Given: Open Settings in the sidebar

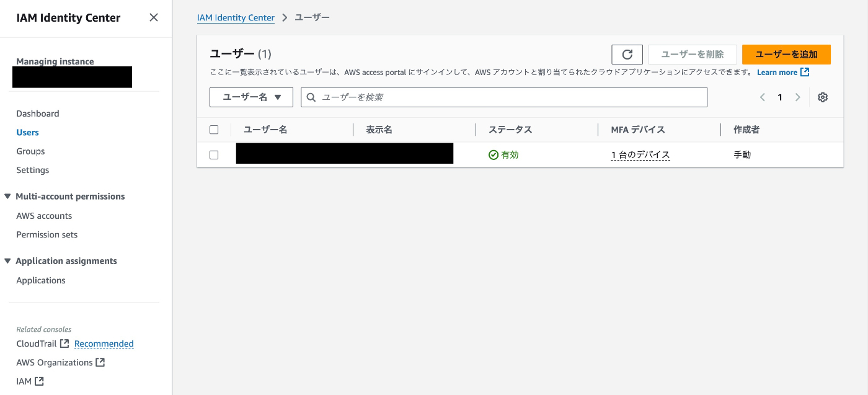Looking at the screenshot, I should 33,170.
